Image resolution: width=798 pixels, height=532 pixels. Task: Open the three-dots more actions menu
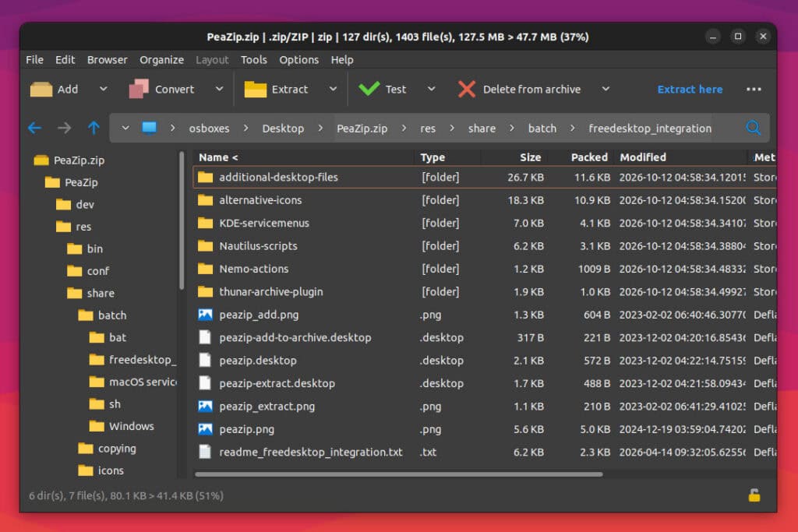coord(754,90)
